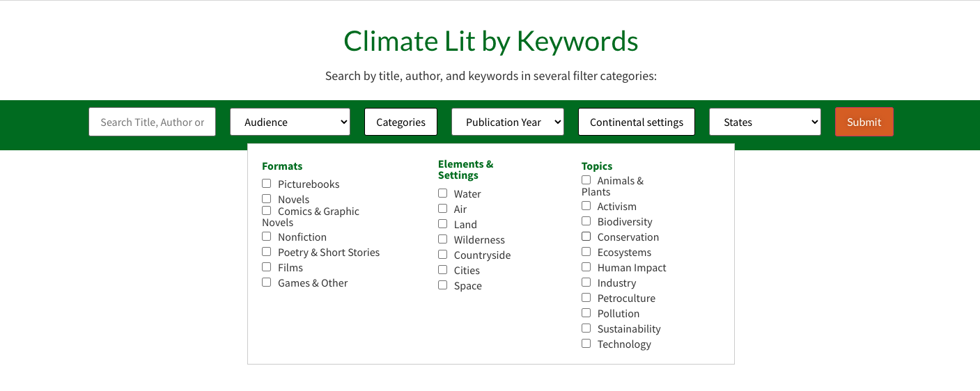Click the Search Title, Author input field
Image resolution: width=980 pixels, height=391 pixels.
point(152,122)
